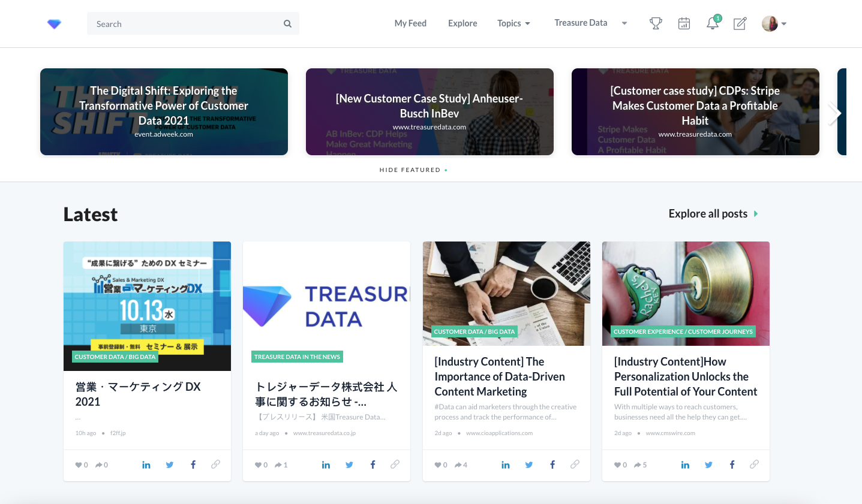Click TREASURE DATA IN THE NEWS tag
Image resolution: width=862 pixels, height=504 pixels.
pos(297,357)
